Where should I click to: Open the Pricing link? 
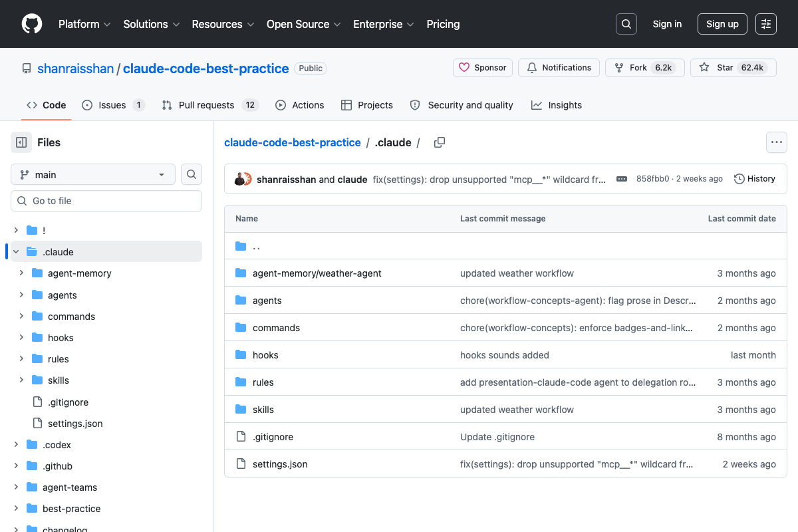443,24
